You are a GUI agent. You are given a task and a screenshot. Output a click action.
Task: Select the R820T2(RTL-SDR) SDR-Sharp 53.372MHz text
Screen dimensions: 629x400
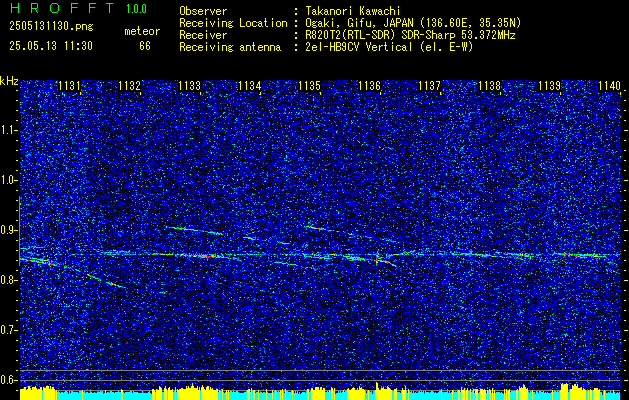[x=410, y=35]
